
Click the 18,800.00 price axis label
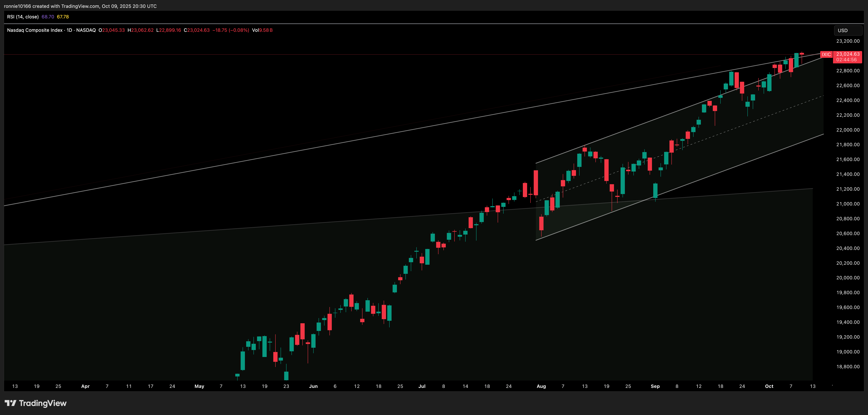(847, 367)
